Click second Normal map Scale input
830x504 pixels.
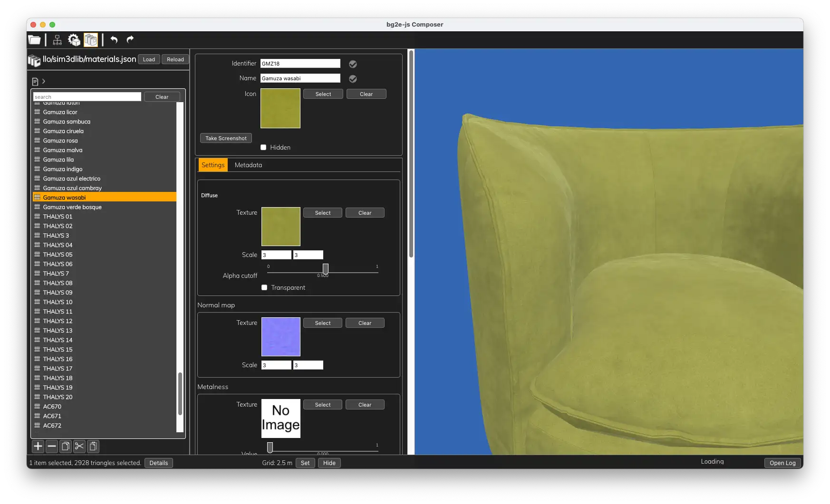pyautogui.click(x=308, y=365)
